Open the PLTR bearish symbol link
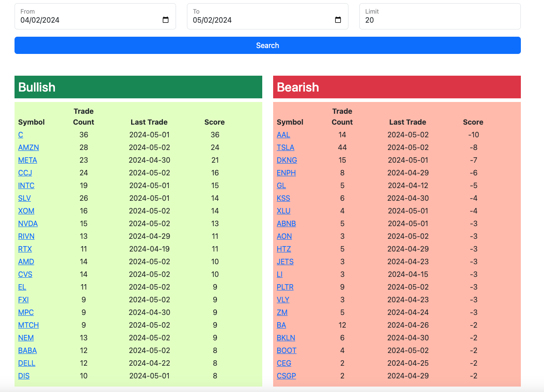Image resolution: width=544 pixels, height=392 pixels. coord(285,287)
